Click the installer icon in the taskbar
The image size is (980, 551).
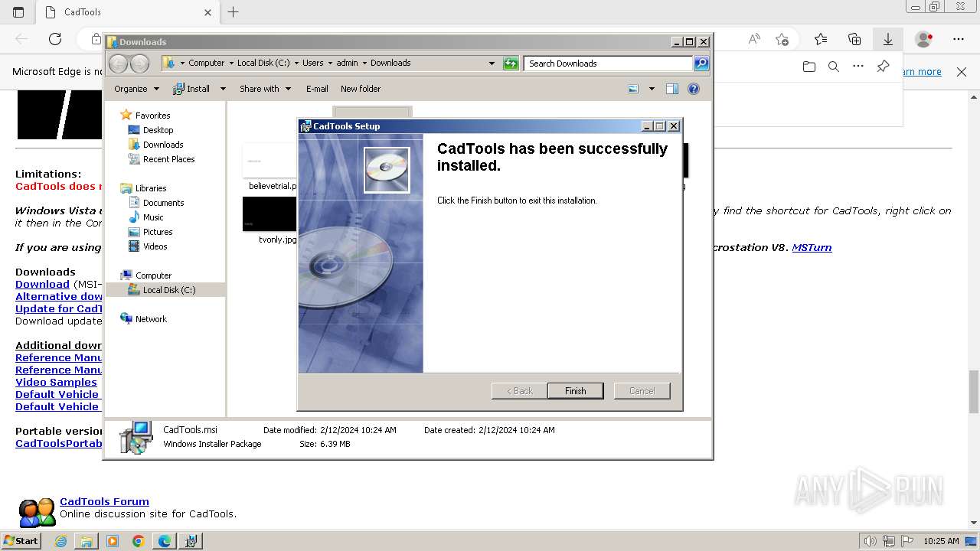pyautogui.click(x=191, y=541)
